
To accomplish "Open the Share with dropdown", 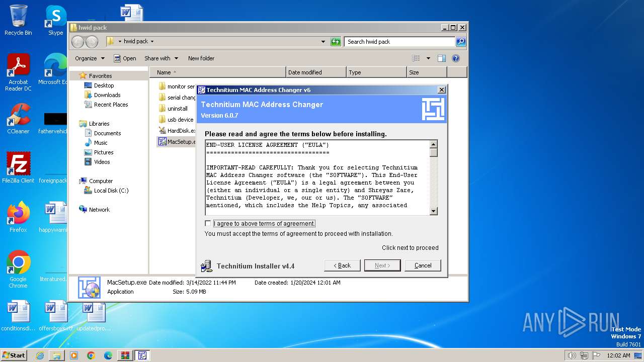I will [160, 58].
